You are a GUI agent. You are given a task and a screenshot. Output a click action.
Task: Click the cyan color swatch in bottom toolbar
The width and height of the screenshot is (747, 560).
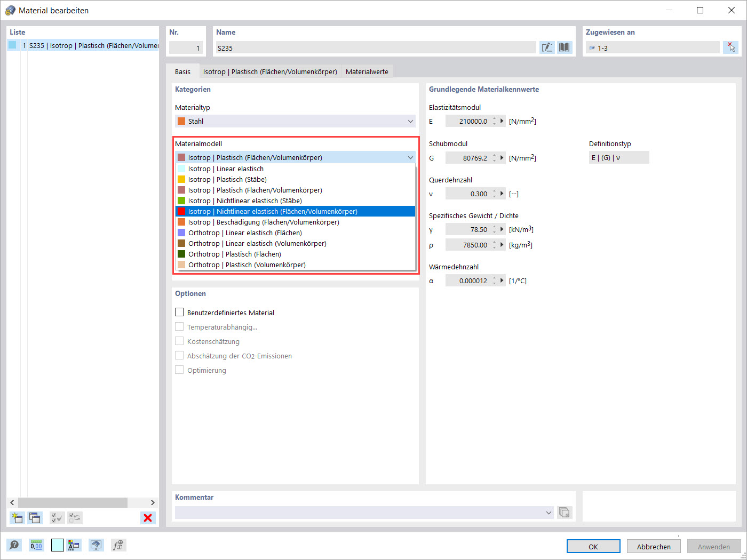[x=57, y=545]
